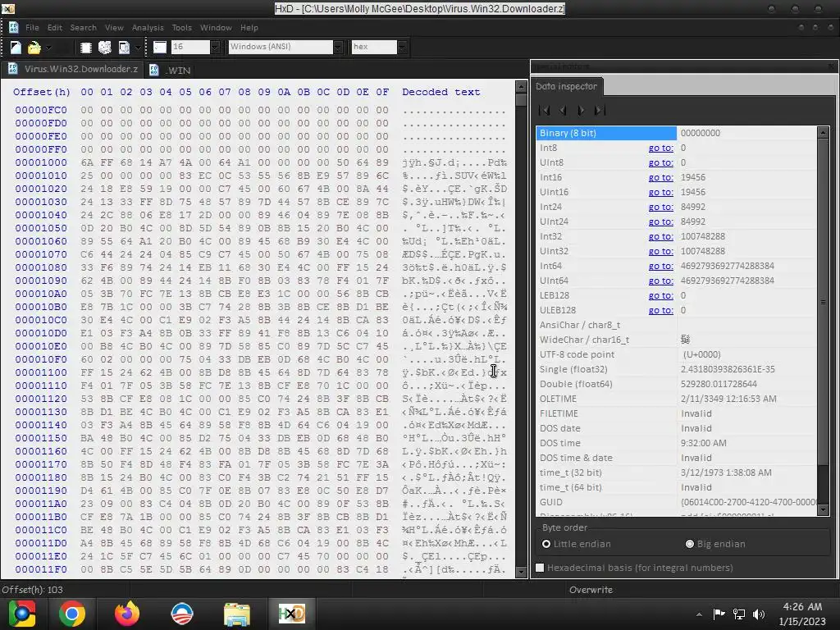Screen dimensions: 840x630
Task: Click the flag notification tray icon
Action: click(x=719, y=614)
